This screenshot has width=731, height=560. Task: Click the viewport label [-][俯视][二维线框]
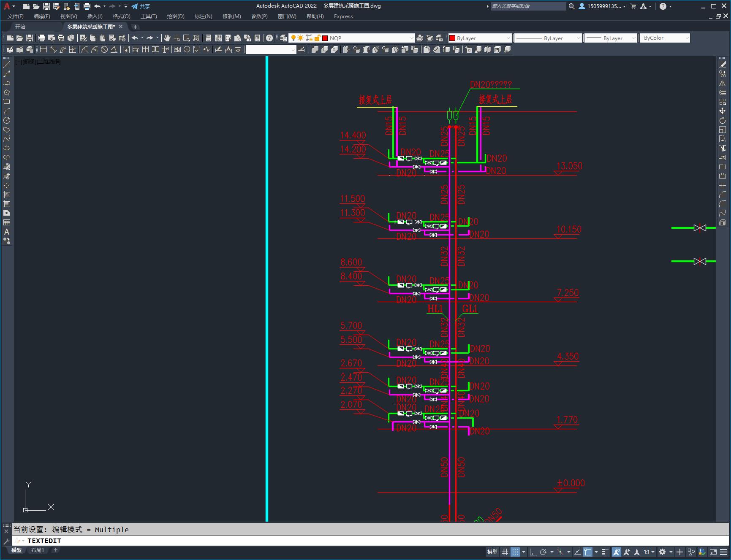click(38, 62)
